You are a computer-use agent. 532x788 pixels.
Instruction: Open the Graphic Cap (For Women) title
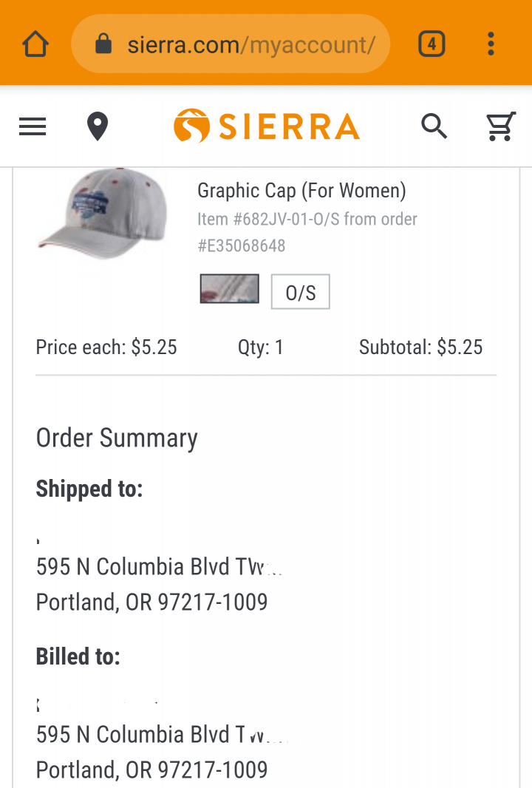[x=301, y=191]
